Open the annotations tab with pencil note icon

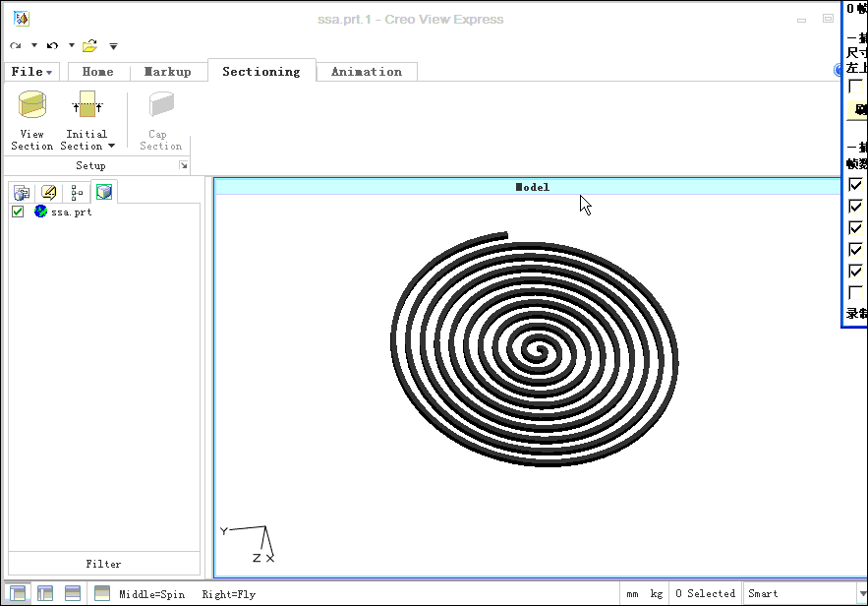(x=49, y=192)
